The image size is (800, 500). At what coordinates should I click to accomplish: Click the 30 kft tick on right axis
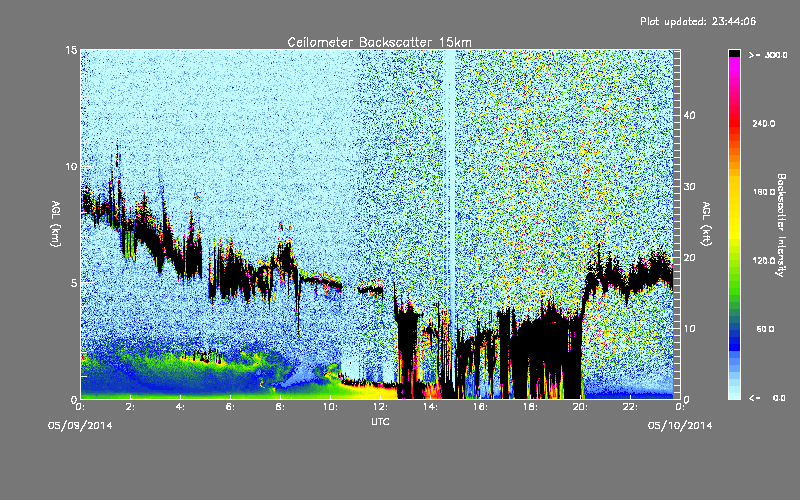pos(689,187)
